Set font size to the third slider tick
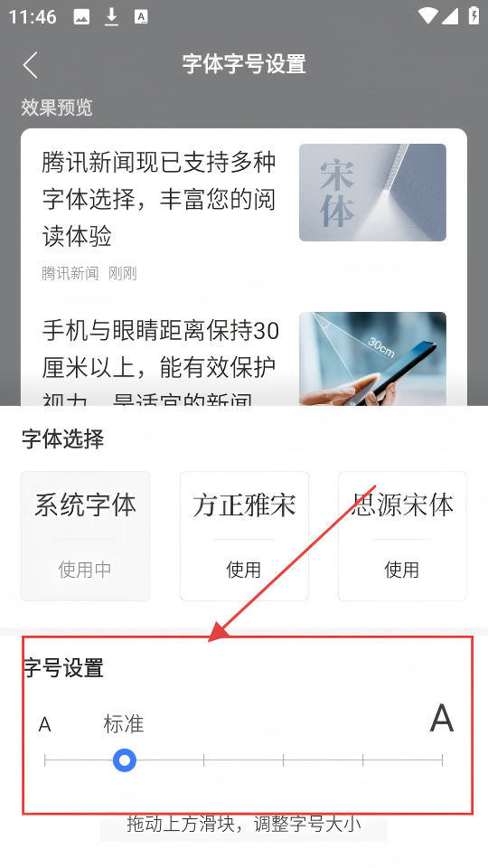This screenshot has height=868, width=488. point(204,760)
